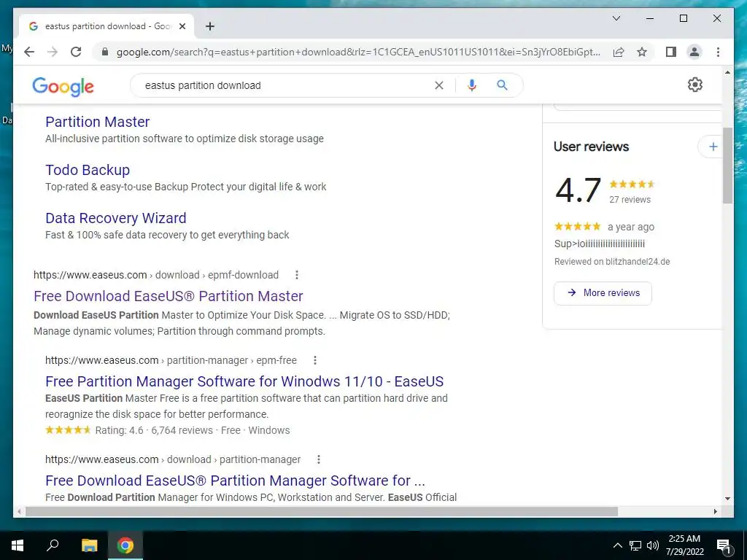The width and height of the screenshot is (747, 560).
Task: Open Chrome's three-dot menu
Action: click(x=718, y=52)
